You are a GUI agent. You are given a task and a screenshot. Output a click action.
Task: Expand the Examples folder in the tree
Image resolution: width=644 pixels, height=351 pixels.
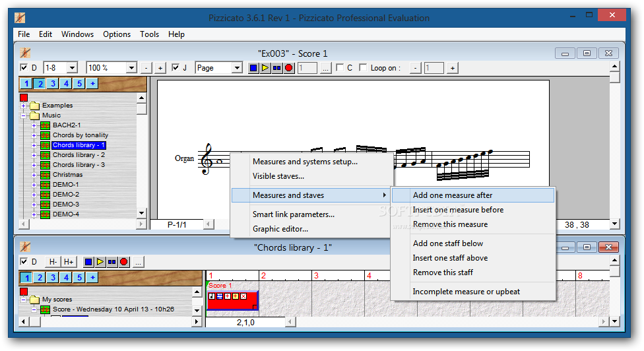(23, 106)
